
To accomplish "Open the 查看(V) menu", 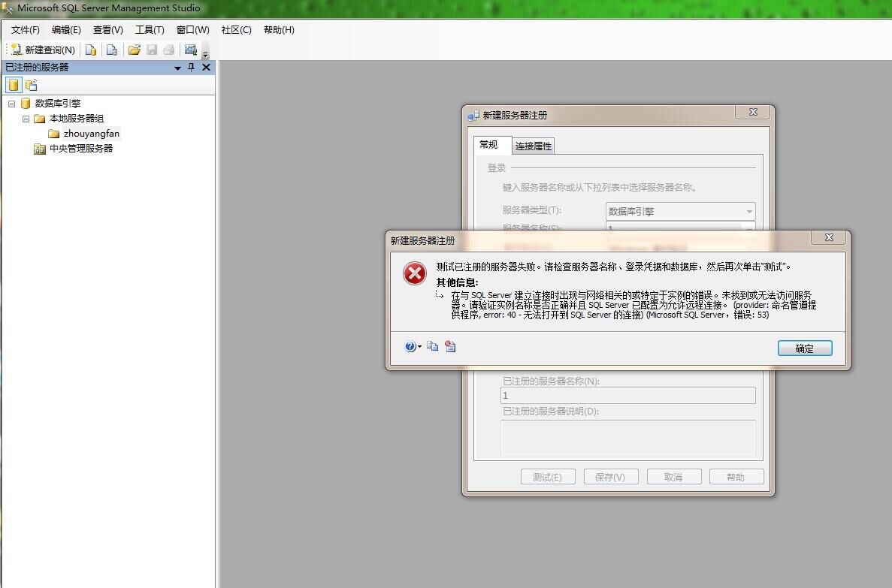I will (x=108, y=29).
